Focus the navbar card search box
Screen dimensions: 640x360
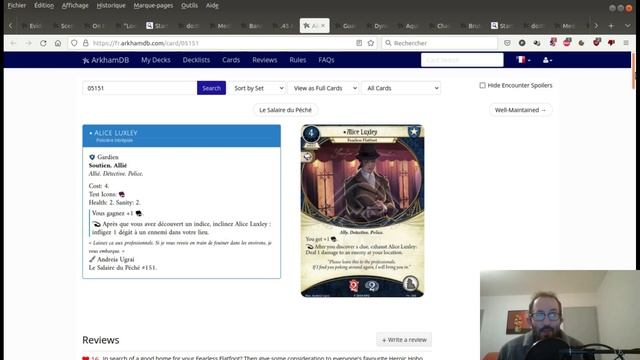tap(462, 60)
